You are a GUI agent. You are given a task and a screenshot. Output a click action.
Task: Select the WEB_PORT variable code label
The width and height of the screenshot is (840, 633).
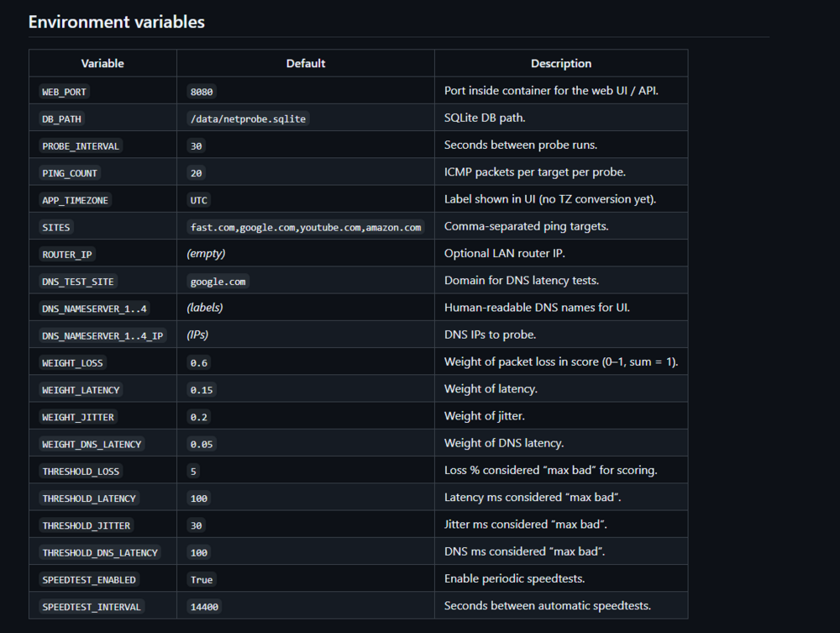click(x=65, y=92)
